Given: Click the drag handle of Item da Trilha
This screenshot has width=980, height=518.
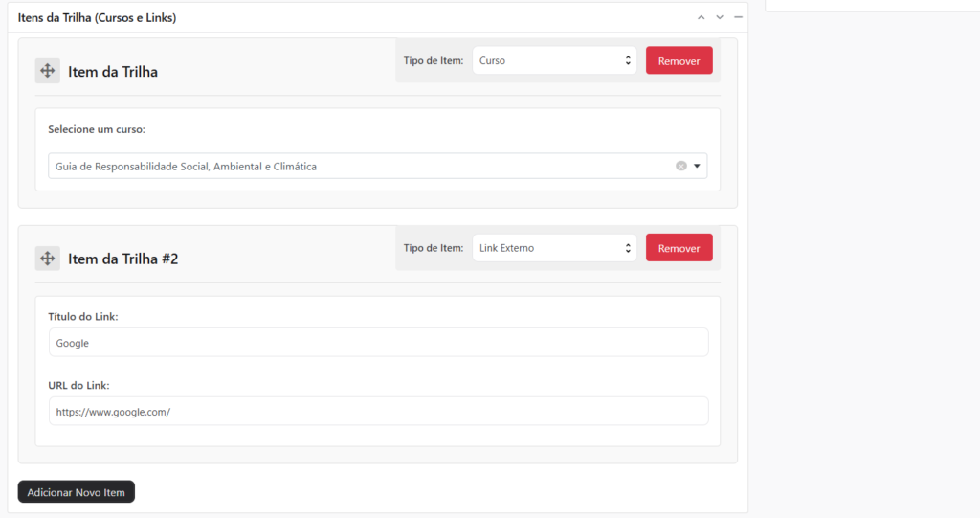Looking at the screenshot, I should click(x=48, y=71).
